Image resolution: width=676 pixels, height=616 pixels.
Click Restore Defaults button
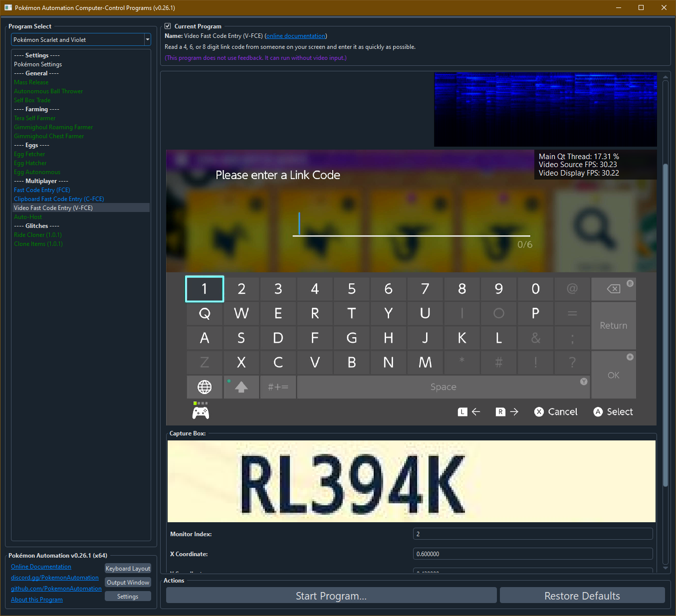coord(582,596)
